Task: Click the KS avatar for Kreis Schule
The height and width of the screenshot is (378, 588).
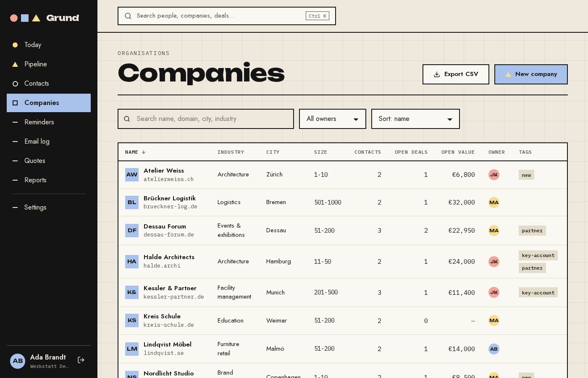Action: 132,320
